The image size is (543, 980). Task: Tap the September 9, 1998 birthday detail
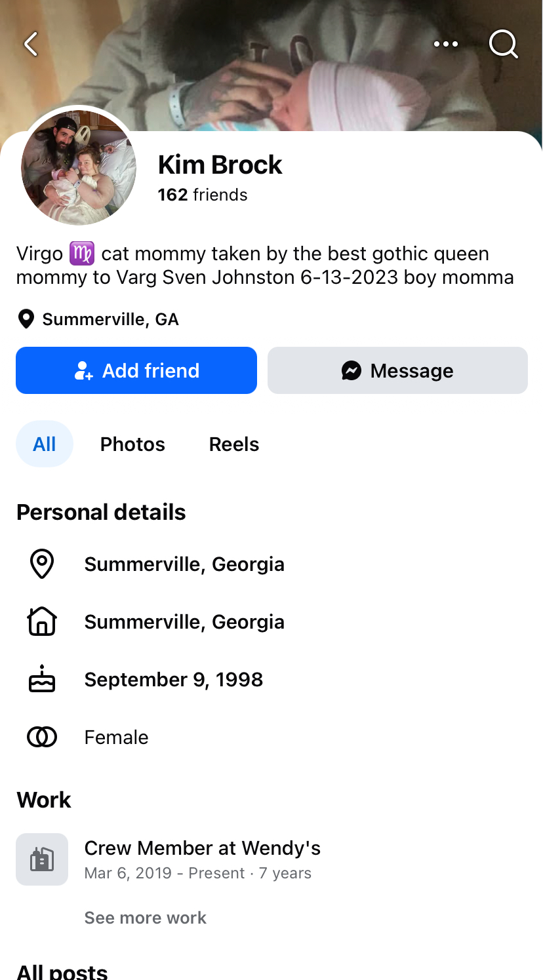[x=174, y=679]
